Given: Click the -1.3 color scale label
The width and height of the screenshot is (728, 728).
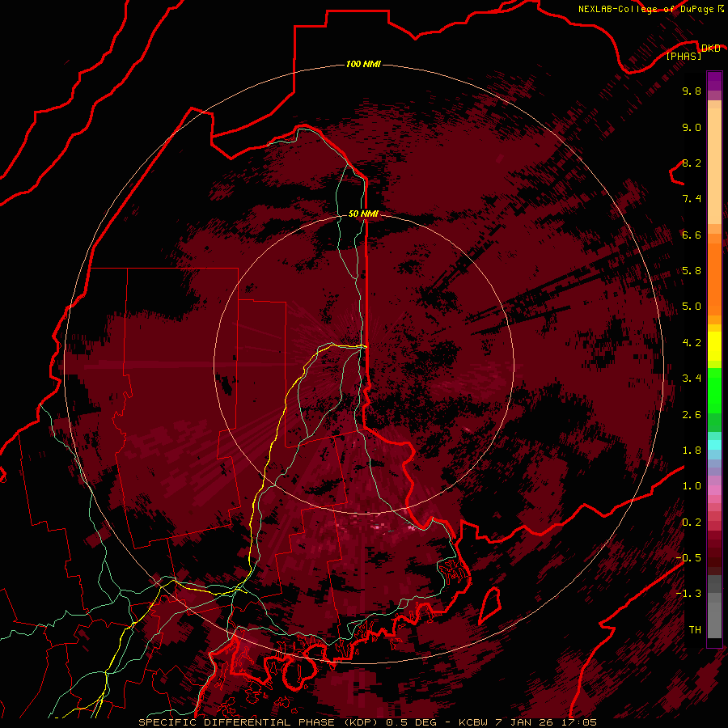Looking at the screenshot, I should point(688,594).
